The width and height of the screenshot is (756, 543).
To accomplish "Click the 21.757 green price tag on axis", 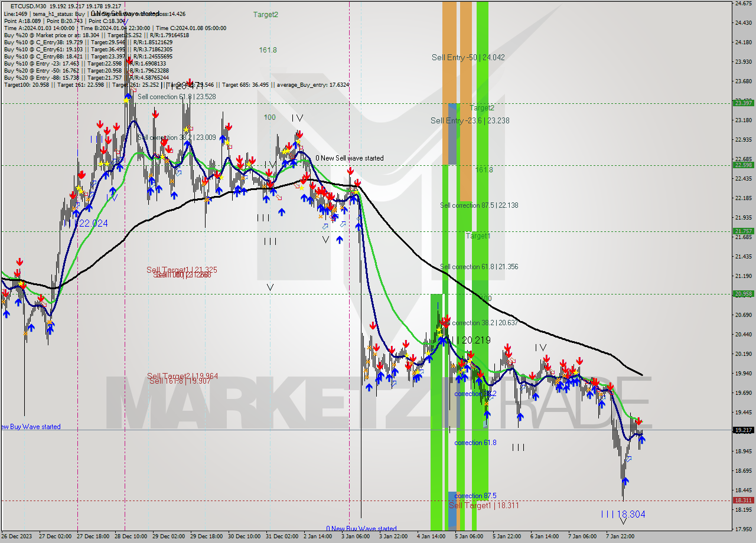I will point(743,231).
